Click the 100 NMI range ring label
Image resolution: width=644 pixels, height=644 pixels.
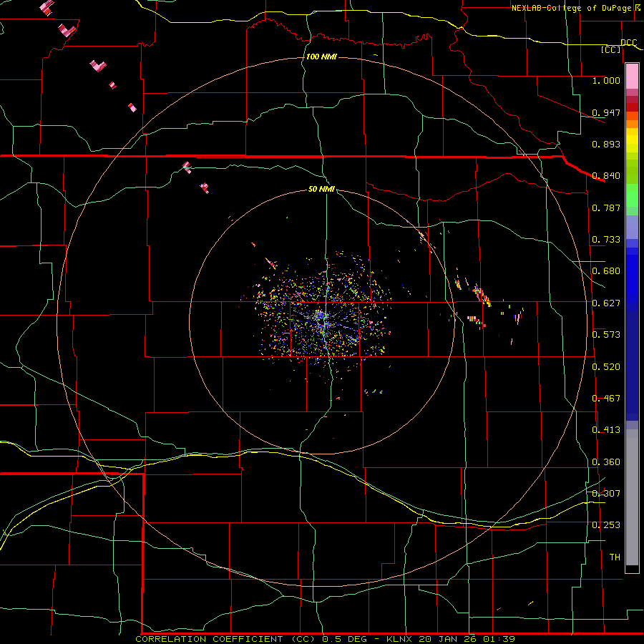(321, 57)
